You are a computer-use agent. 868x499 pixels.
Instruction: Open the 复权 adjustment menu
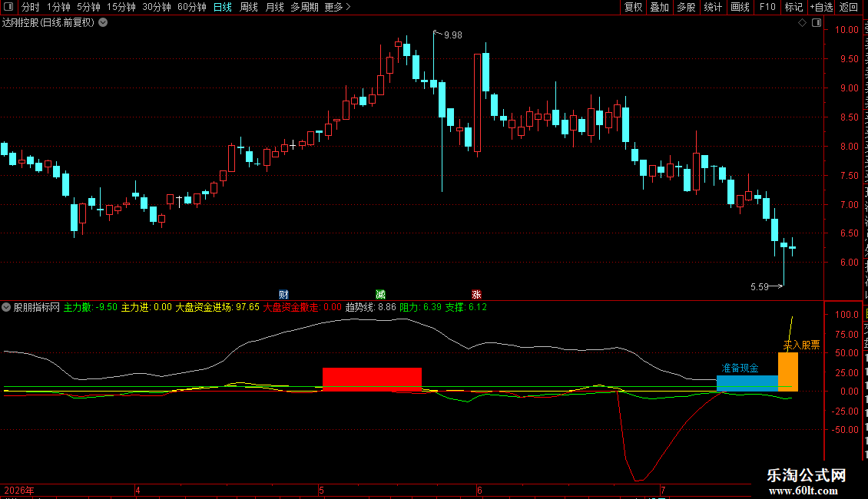coord(633,7)
